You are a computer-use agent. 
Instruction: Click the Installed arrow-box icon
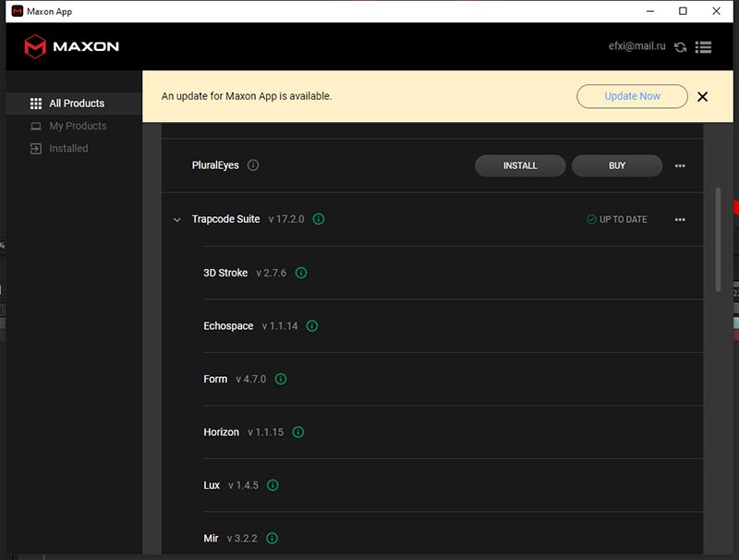[x=36, y=149]
